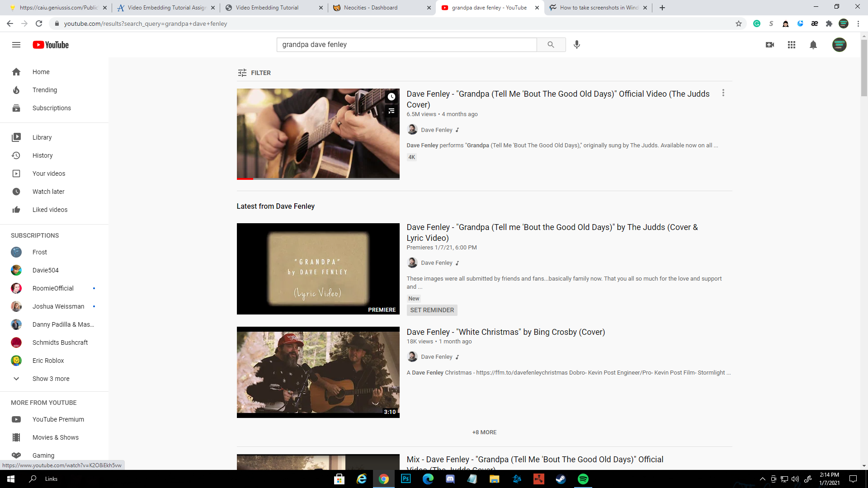Go back in Chrome
The width and height of the screenshot is (868, 488).
coord(10,23)
